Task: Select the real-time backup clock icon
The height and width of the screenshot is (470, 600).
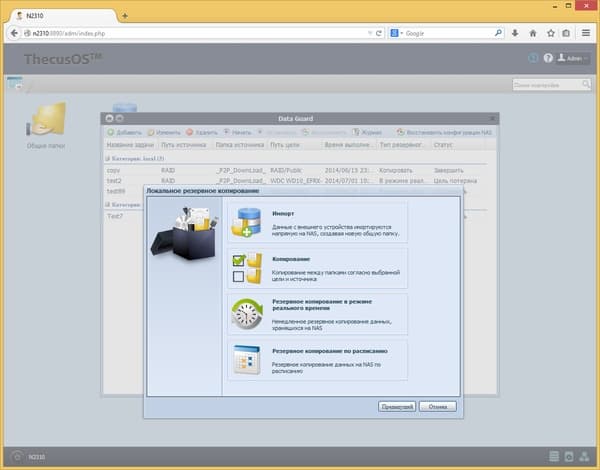Action: (247, 314)
